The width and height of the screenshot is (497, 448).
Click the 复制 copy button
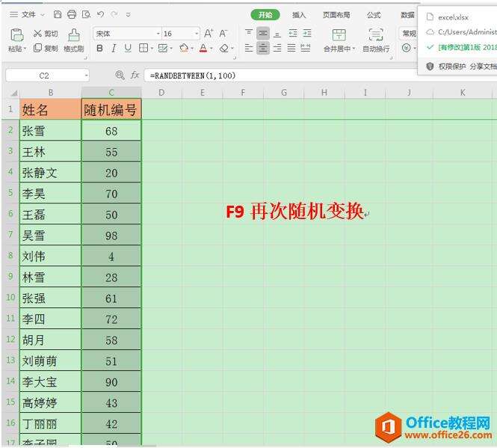tap(46, 48)
